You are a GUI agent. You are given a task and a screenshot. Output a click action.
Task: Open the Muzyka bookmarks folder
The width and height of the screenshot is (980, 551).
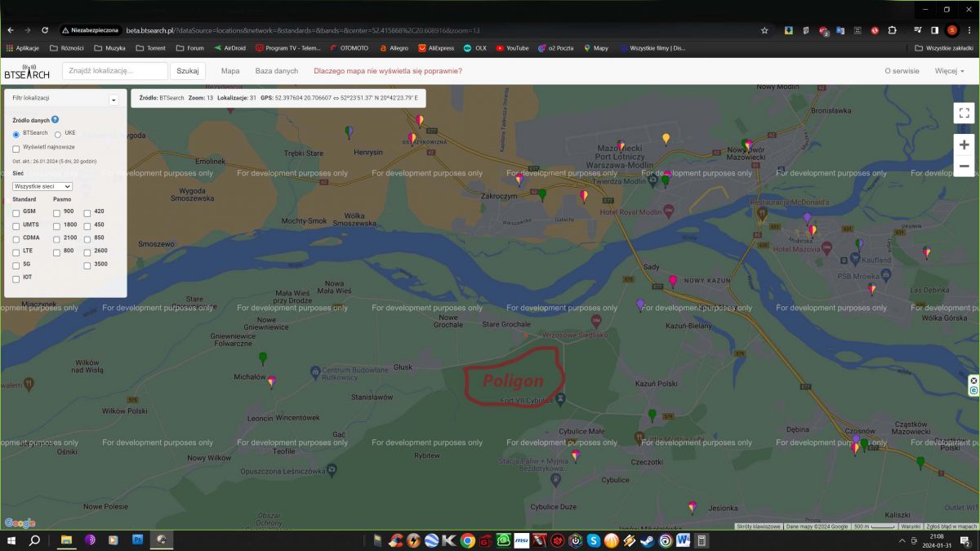point(110,48)
